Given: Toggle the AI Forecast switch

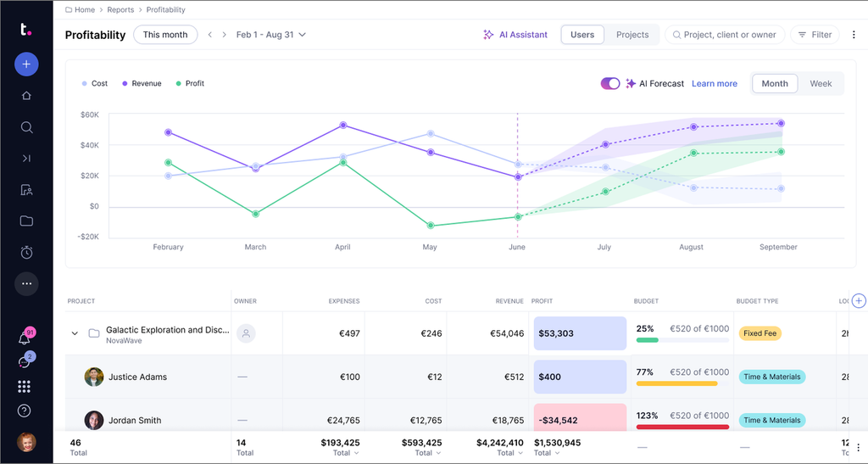Looking at the screenshot, I should point(610,84).
